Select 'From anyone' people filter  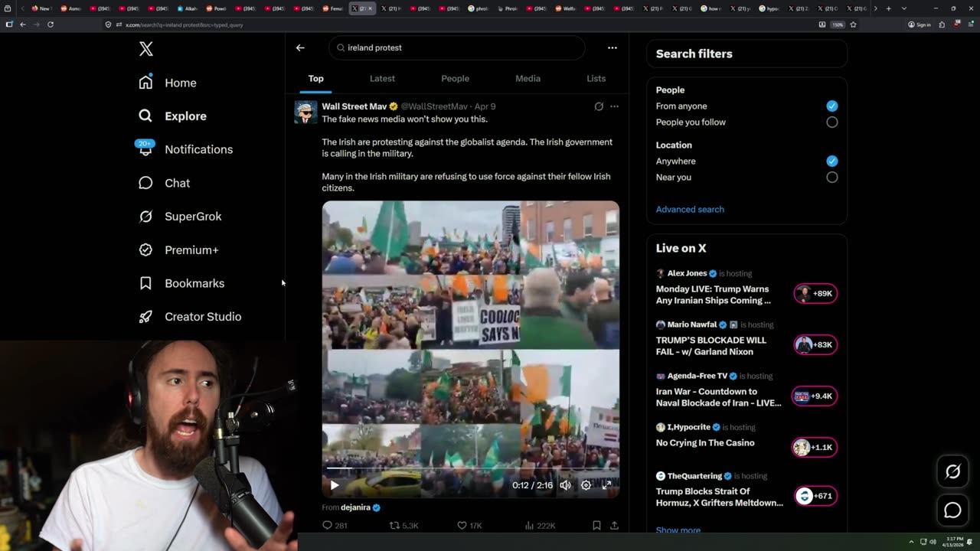point(832,106)
